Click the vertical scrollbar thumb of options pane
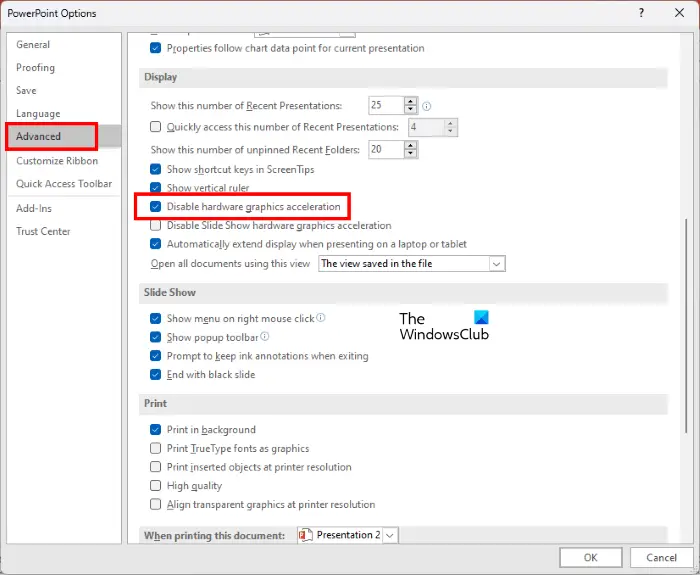This screenshot has width=700, height=575. [686, 326]
